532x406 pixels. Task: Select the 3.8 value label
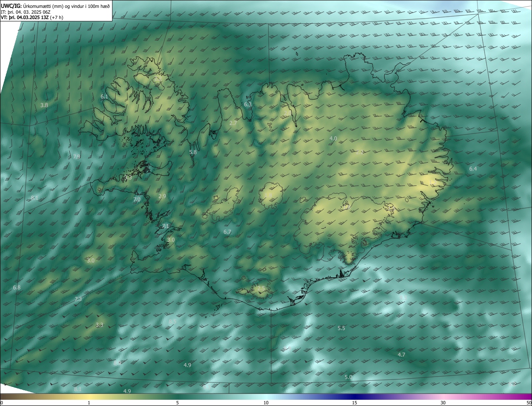(x=44, y=105)
